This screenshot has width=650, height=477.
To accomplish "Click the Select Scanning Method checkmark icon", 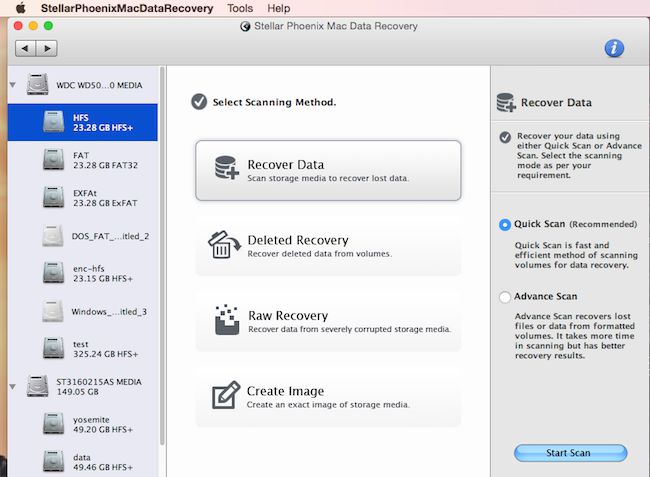I will click(x=199, y=102).
